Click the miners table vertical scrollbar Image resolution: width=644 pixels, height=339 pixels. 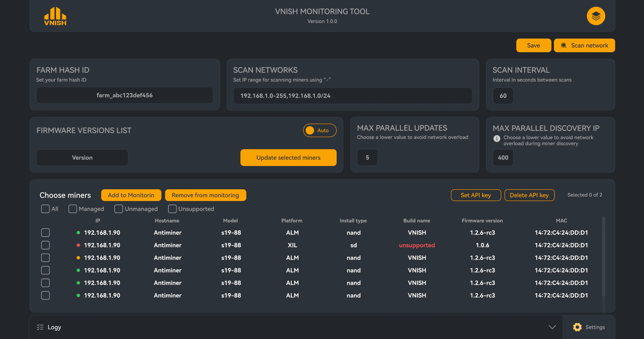(603, 257)
